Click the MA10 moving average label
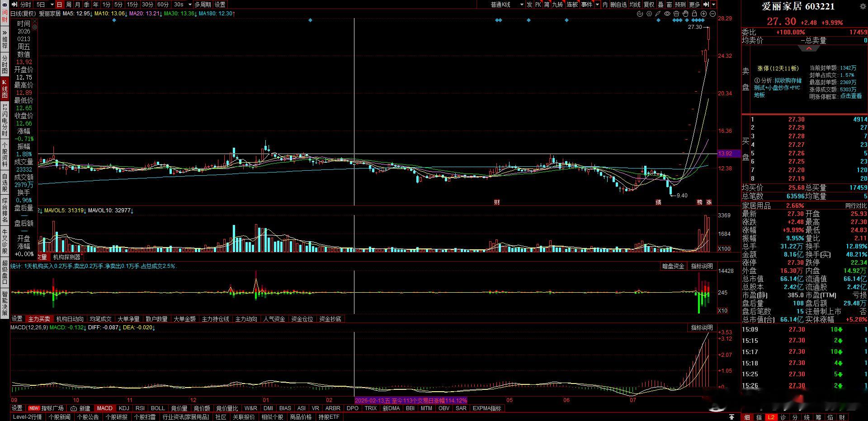 pos(110,14)
